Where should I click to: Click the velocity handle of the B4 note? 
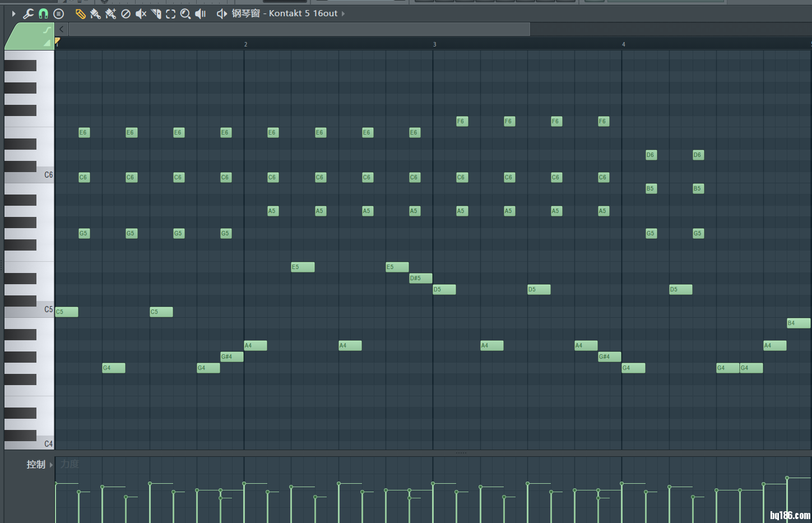(x=787, y=478)
